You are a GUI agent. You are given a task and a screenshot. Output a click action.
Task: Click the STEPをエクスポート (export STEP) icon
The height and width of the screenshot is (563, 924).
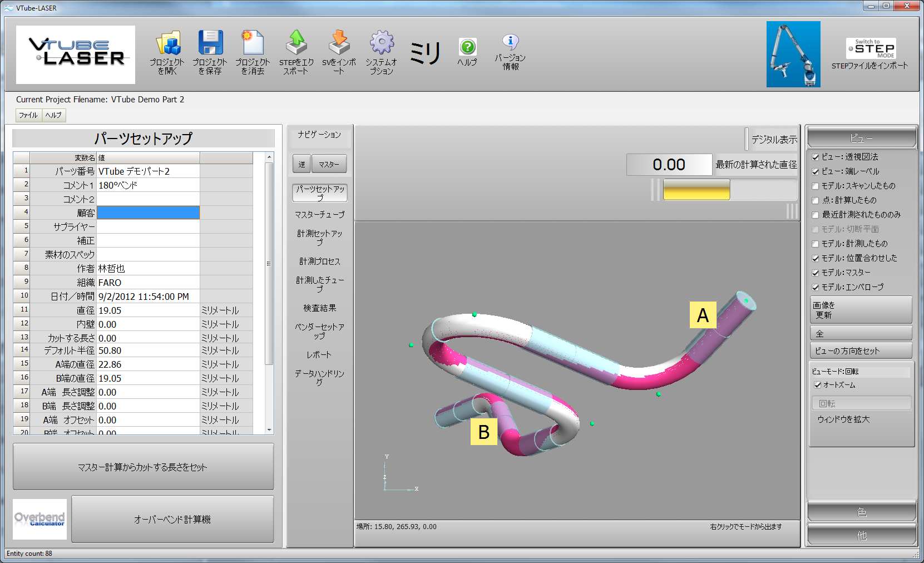(296, 43)
